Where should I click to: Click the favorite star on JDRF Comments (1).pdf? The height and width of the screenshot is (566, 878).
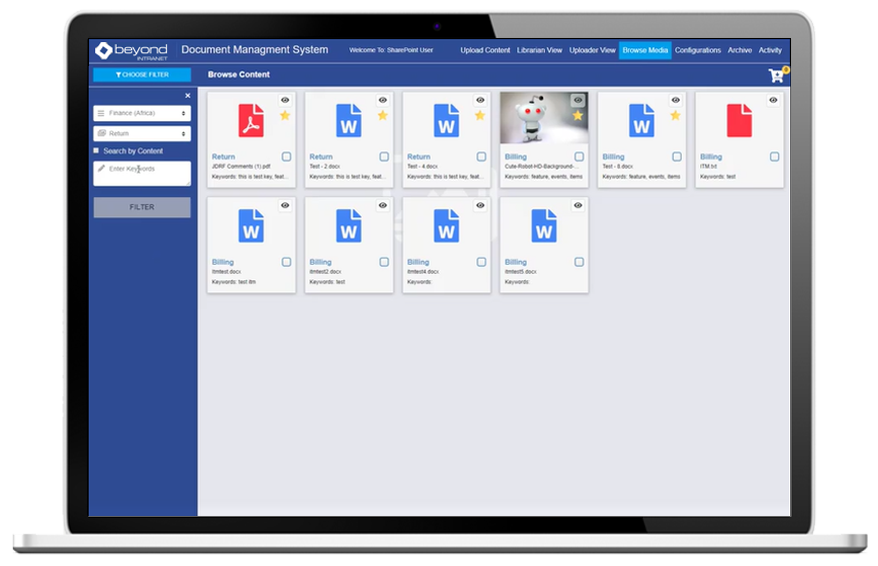point(285,116)
